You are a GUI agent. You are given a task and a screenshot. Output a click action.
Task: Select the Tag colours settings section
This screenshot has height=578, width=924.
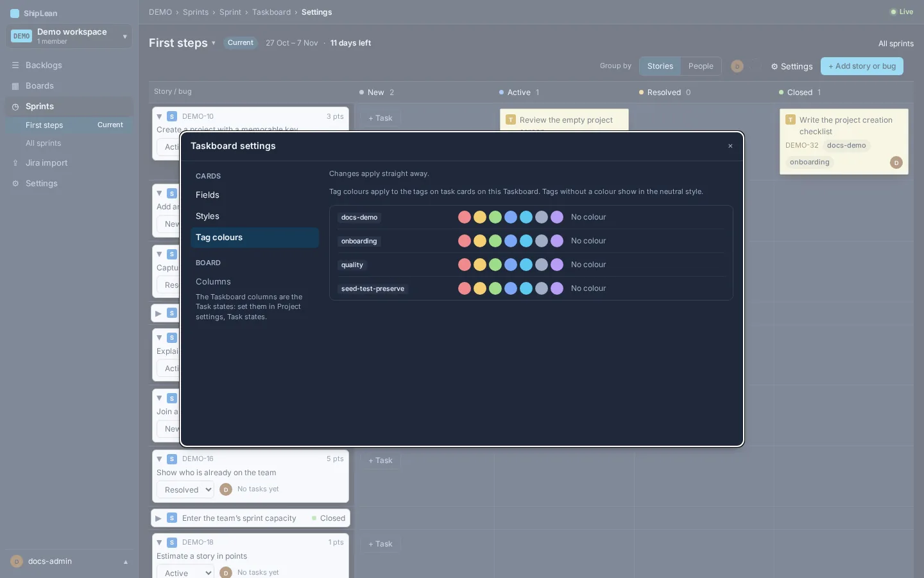pos(255,238)
